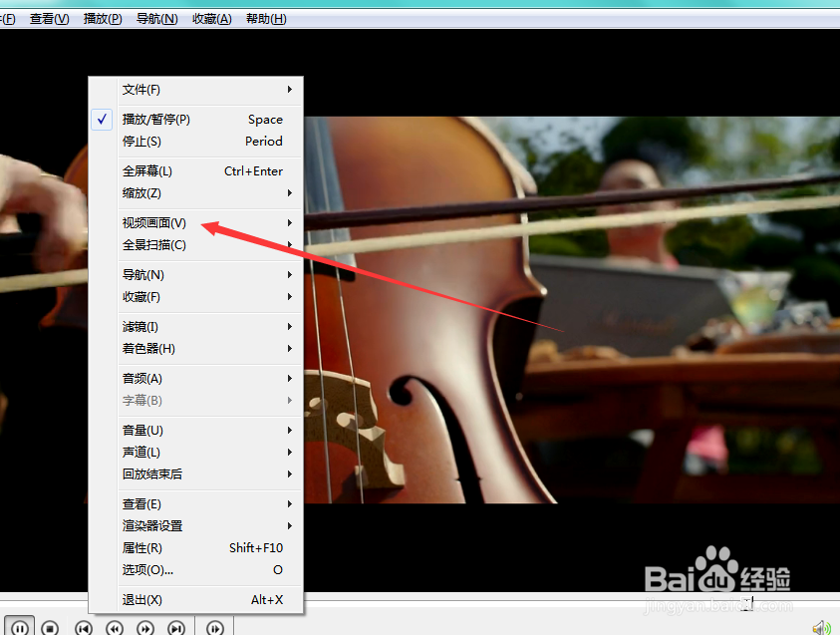Expand the 音量(U) submenu arrow

coord(289,431)
